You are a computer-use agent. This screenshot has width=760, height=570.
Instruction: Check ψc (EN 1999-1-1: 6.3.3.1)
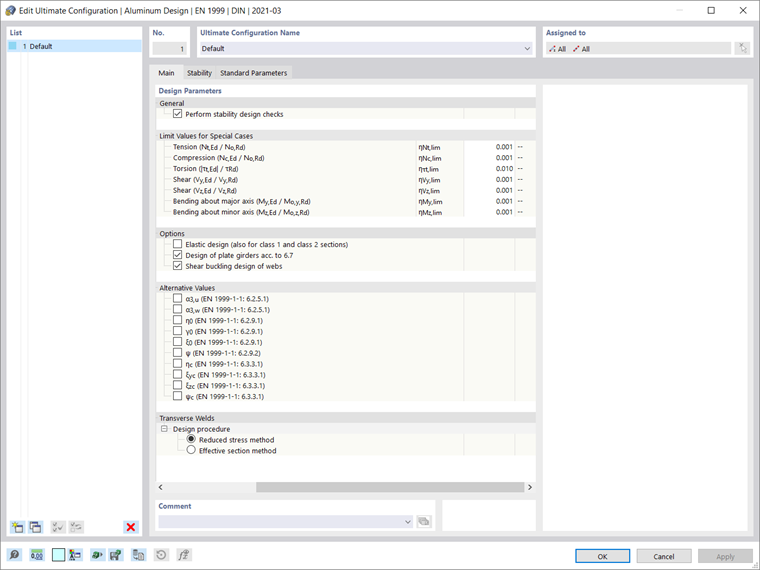point(177,396)
